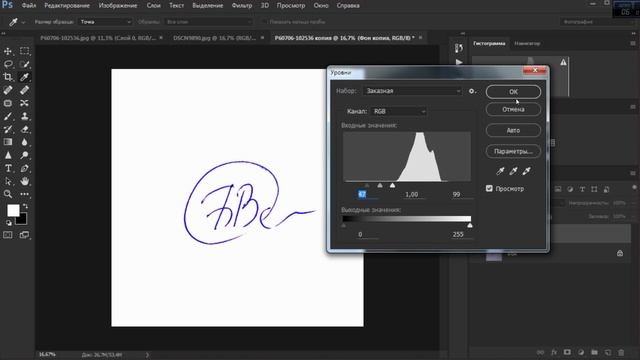Select the Rectangular Marquee tool

[x=24, y=51]
